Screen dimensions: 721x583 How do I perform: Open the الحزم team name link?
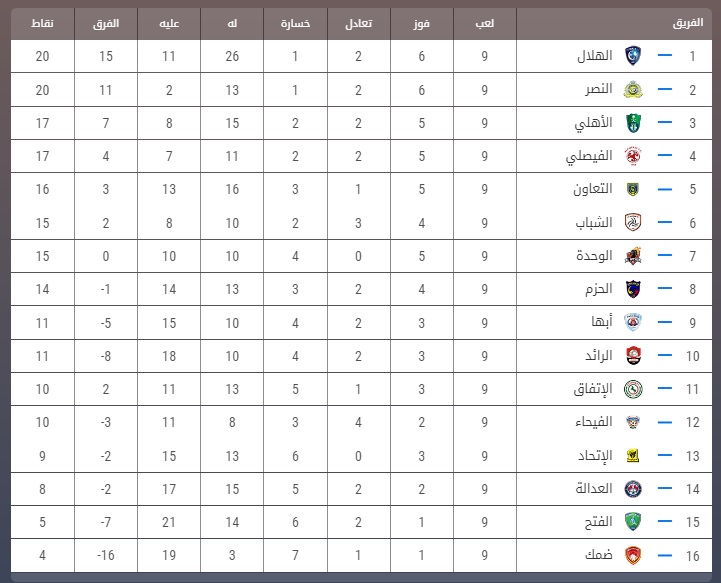tap(599, 289)
